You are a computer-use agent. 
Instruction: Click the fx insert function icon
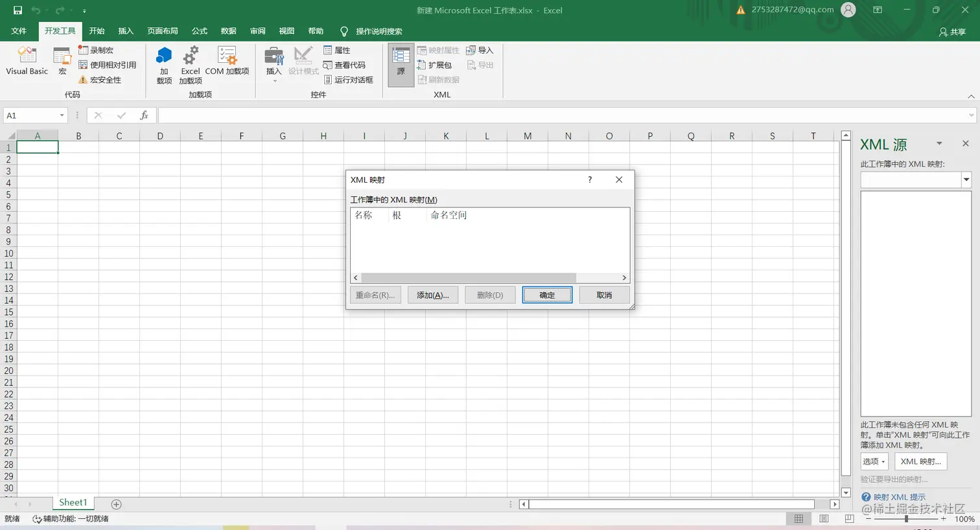(144, 115)
